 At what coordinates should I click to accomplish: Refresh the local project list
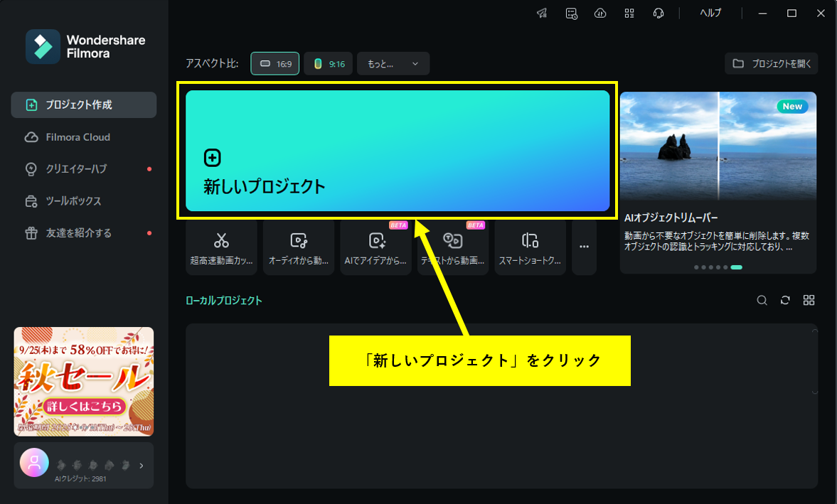tap(785, 300)
